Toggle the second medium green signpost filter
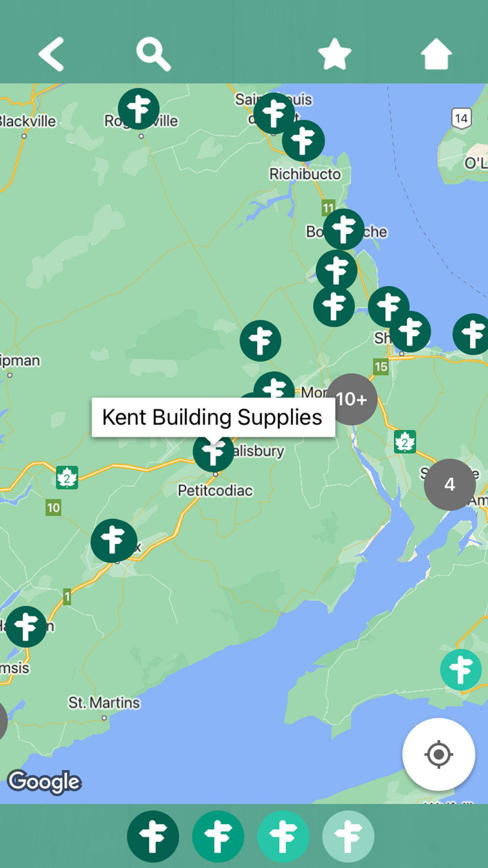The width and height of the screenshot is (488, 868). pyautogui.click(x=218, y=836)
